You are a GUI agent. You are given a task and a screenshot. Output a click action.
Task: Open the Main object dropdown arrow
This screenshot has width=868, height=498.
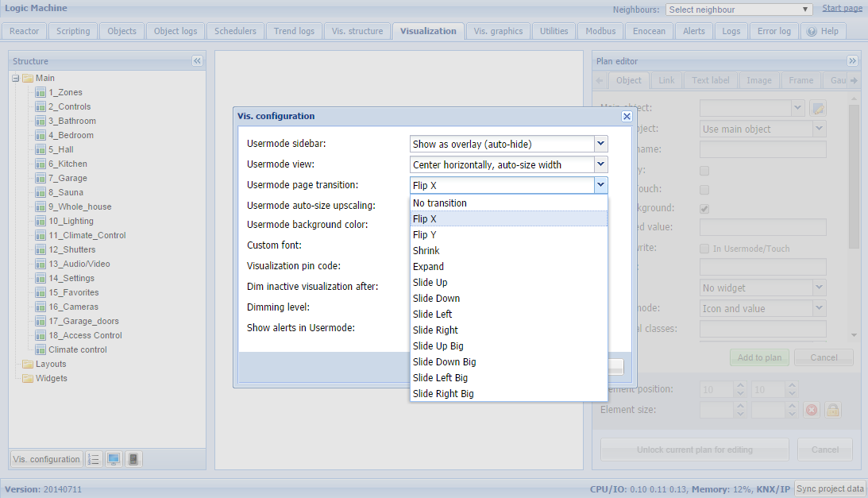point(797,108)
